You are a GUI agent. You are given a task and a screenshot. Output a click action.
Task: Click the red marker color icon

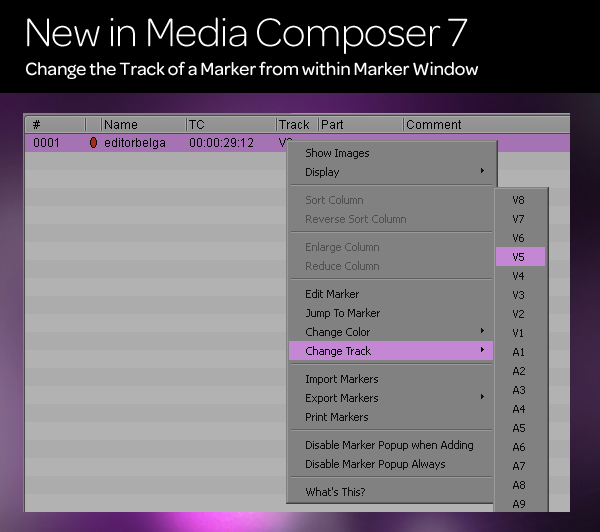93,143
